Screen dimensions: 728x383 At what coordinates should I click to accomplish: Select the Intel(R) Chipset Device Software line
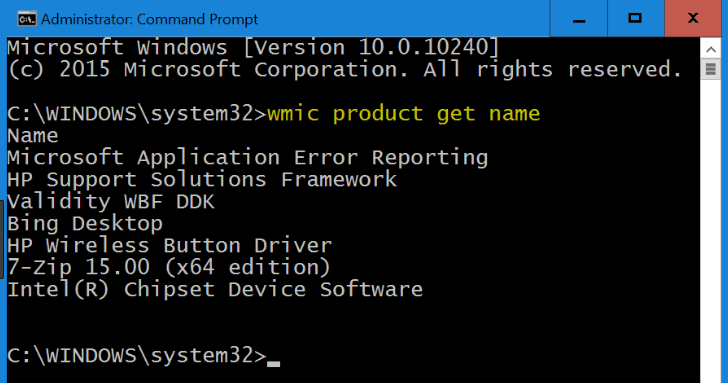(215, 289)
